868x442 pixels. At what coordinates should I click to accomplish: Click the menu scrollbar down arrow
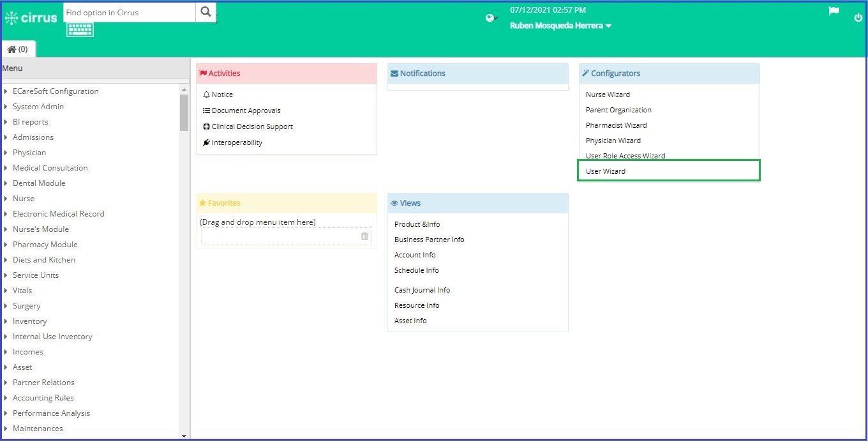coord(184,436)
